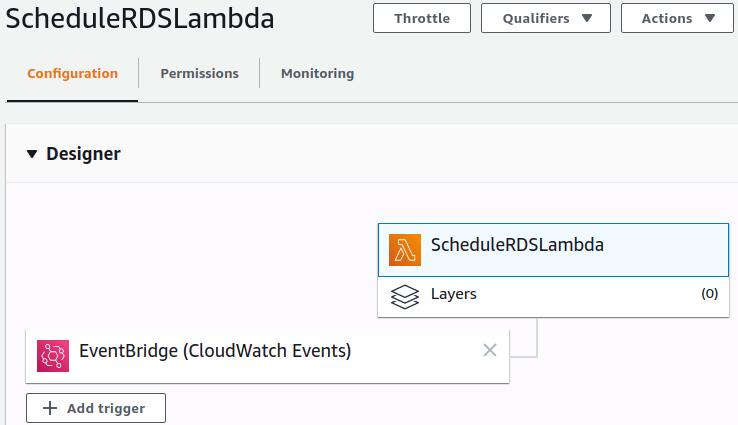This screenshot has height=425, width=738.
Task: Click the pink EventBridge trigger icon
Action: (x=53, y=356)
